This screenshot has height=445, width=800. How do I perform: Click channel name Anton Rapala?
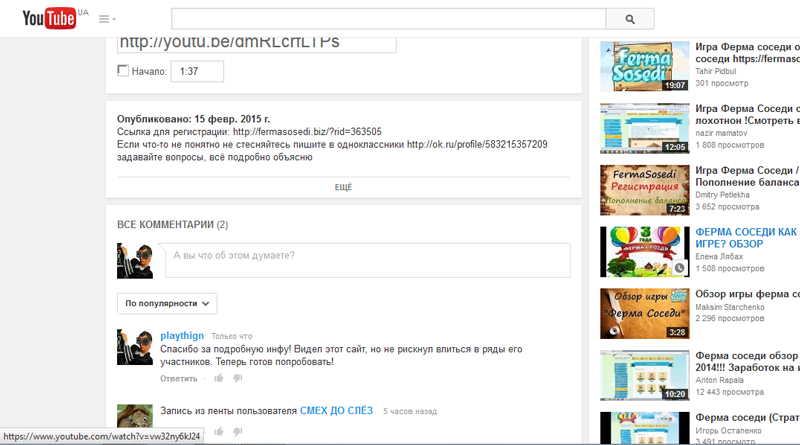pyautogui.click(x=719, y=380)
